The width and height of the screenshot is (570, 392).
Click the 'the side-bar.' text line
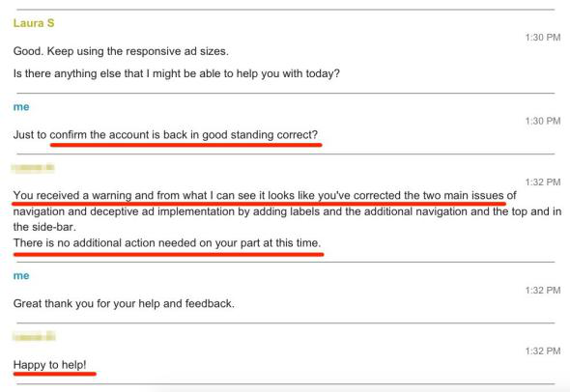tap(44, 227)
